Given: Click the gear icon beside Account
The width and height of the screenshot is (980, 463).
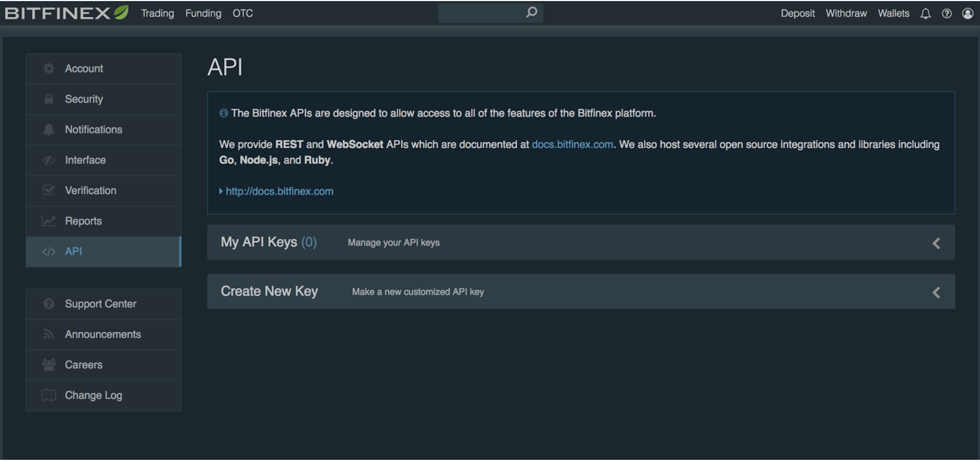Looking at the screenshot, I should tap(49, 68).
